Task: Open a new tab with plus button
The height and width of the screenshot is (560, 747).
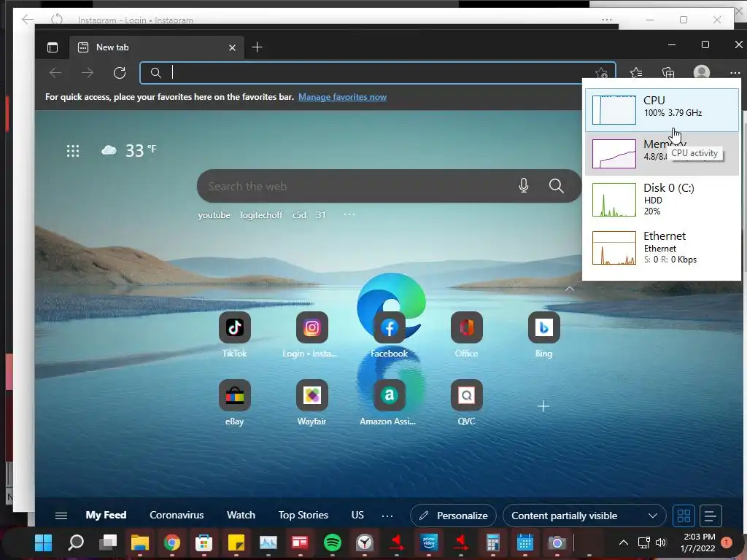Action: tap(257, 47)
